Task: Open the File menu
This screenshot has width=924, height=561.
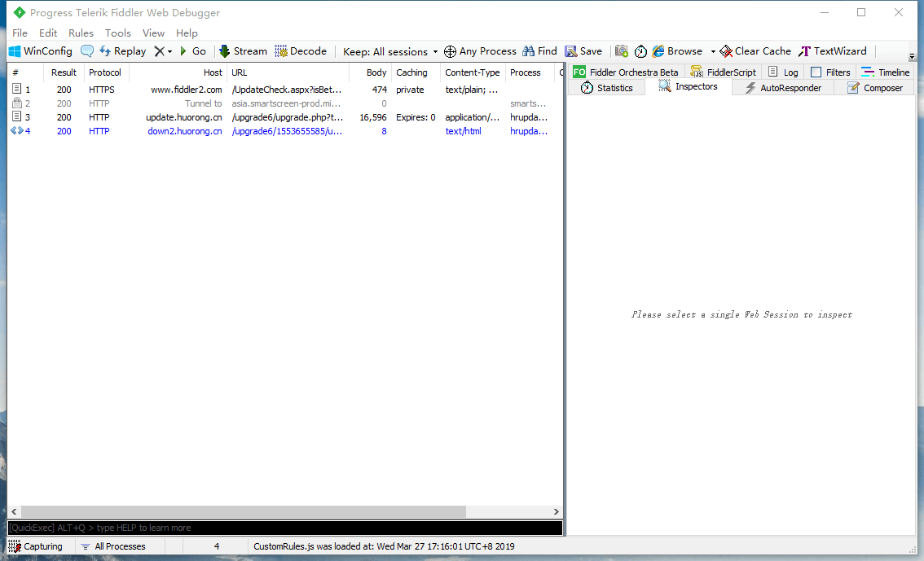Action: pos(20,33)
